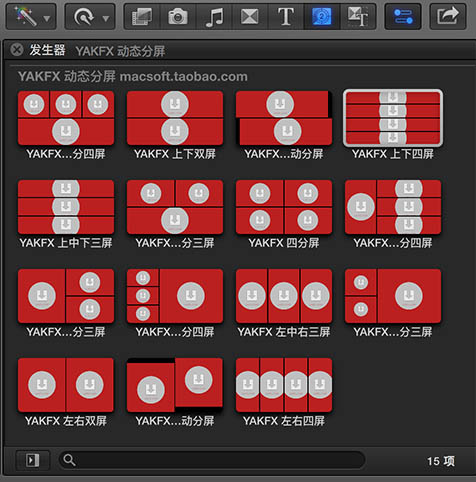Screen dimensions: 476x482
Task: Select the 动分屏 generator with offset vertical panes
Action: click(x=175, y=385)
